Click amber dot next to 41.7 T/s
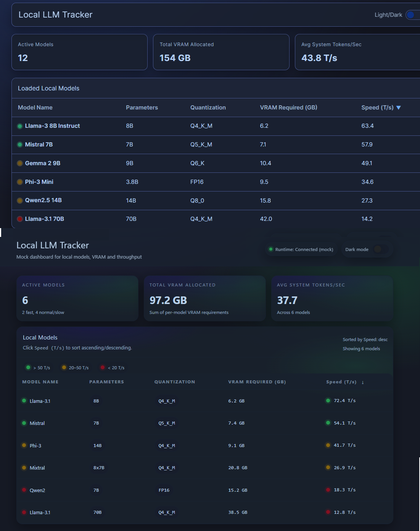The height and width of the screenshot is (531, 420). coord(328,445)
